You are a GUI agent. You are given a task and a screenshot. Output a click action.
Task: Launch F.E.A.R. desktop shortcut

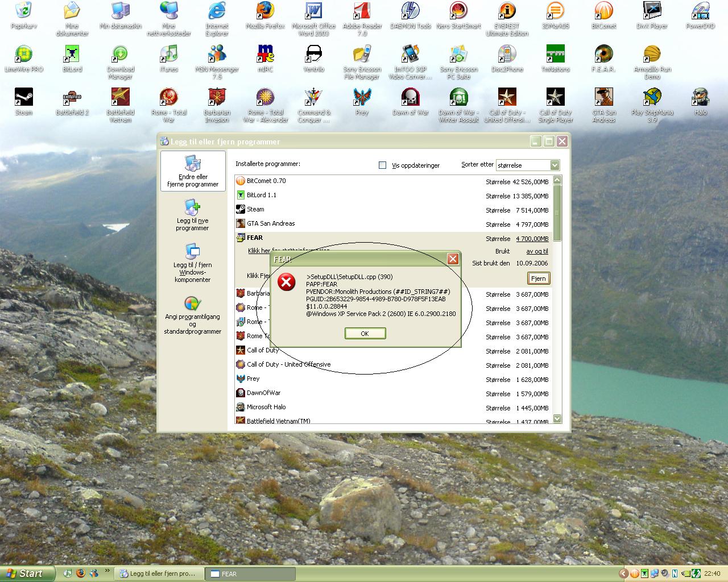[603, 59]
